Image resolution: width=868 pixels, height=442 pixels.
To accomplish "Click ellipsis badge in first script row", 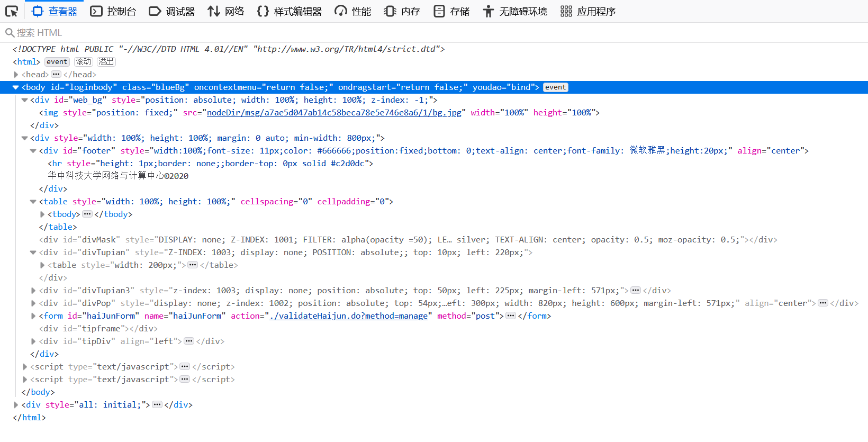I will [x=185, y=367].
